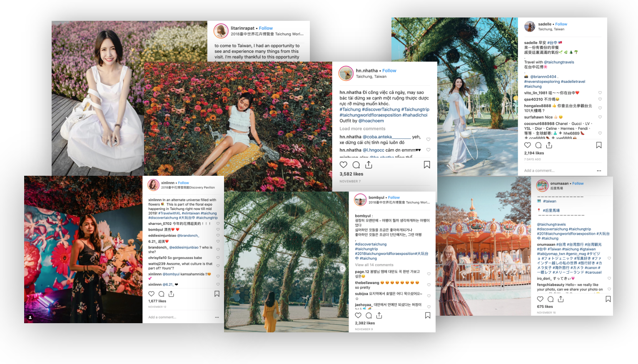Open comments on hn.nhatha post
Image resolution: width=638 pixels, height=364 pixels.
[x=356, y=165]
